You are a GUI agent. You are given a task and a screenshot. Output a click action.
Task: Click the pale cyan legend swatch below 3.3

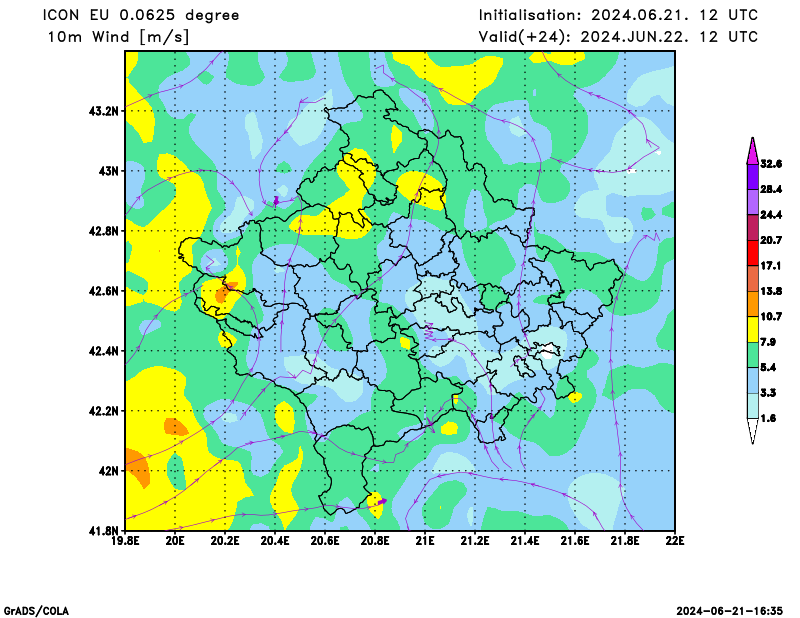(753, 406)
